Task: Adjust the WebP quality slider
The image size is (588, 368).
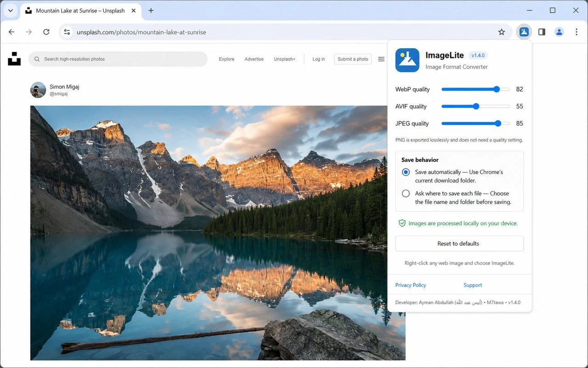Action: 475,89
